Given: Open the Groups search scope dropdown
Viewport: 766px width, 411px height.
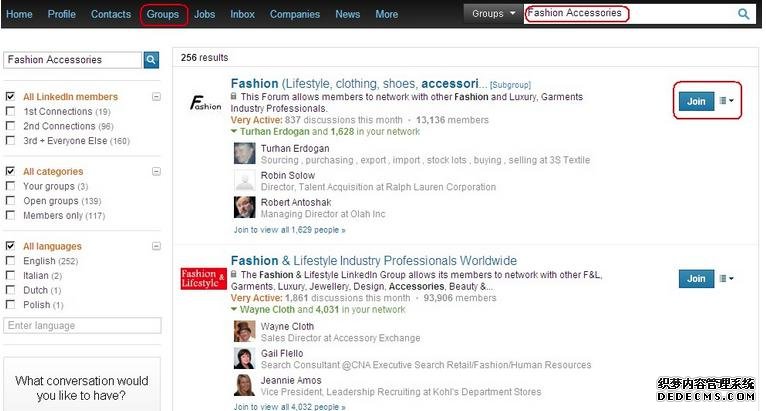Looking at the screenshot, I should coord(493,14).
